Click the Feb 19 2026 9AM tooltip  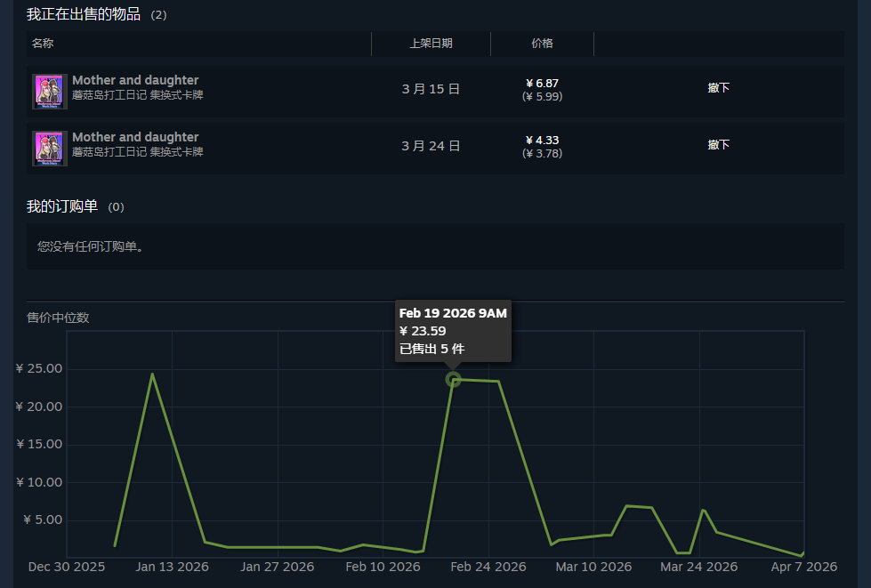tap(453, 331)
